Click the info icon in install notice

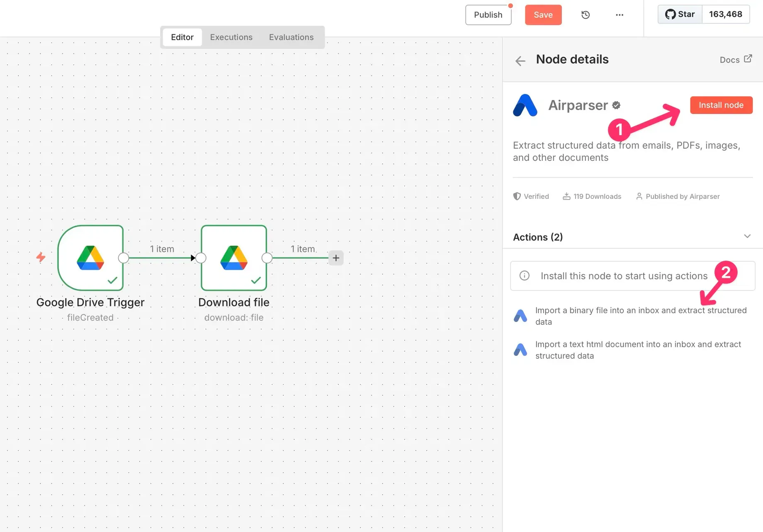click(524, 276)
